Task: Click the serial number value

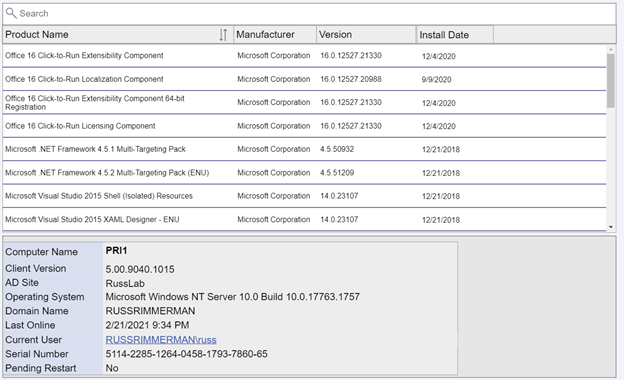Action: (186, 354)
